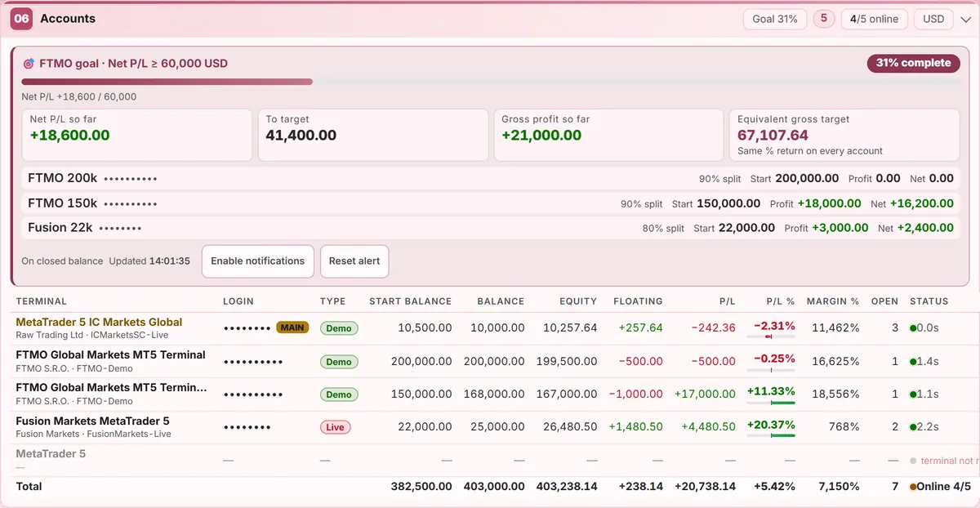The width and height of the screenshot is (980, 508).
Task: Click the Demo badge on IC Markets row
Action: click(339, 328)
